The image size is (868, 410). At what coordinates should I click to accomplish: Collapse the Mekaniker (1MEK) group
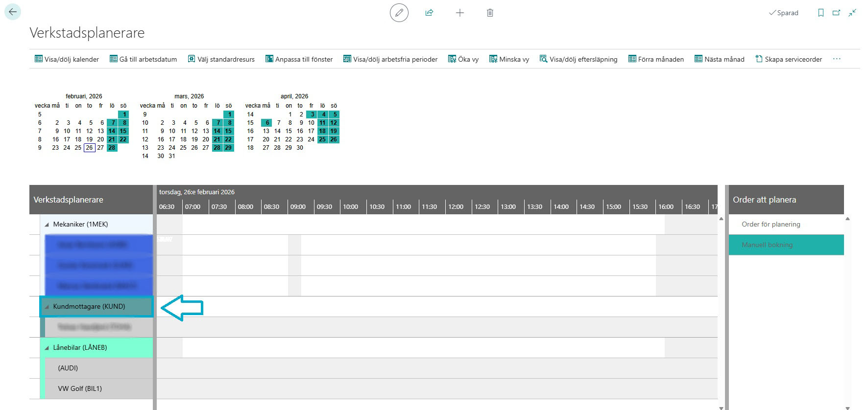coord(47,225)
